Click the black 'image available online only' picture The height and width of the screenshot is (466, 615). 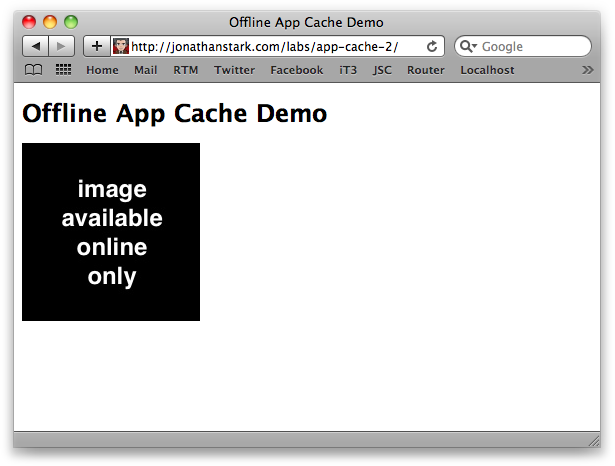pyautogui.click(x=111, y=232)
